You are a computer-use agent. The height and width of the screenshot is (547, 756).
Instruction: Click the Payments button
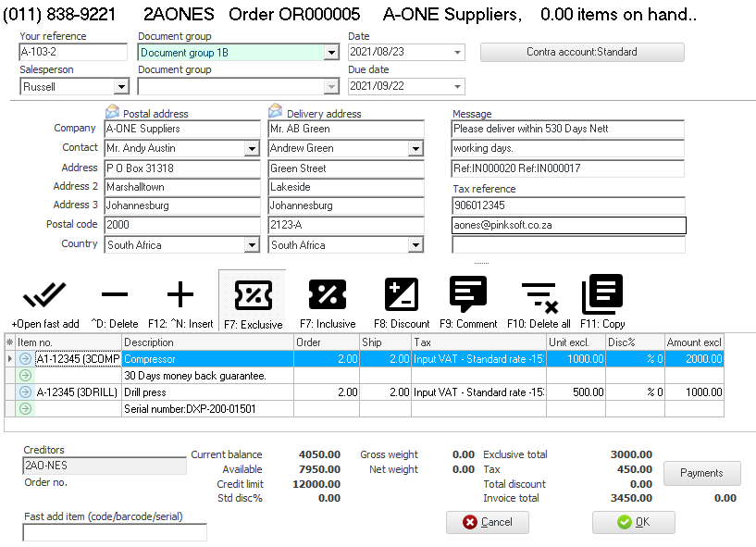701,473
